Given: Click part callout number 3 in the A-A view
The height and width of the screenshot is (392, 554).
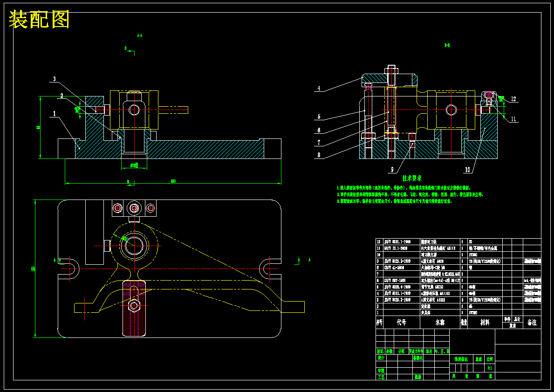Looking at the screenshot, I should point(55,79).
